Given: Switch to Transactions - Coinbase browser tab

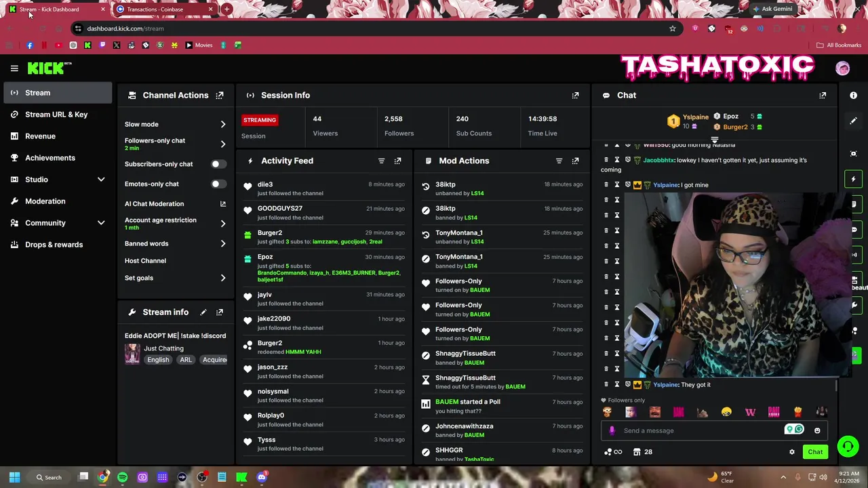Looking at the screenshot, I should pyautogui.click(x=163, y=9).
